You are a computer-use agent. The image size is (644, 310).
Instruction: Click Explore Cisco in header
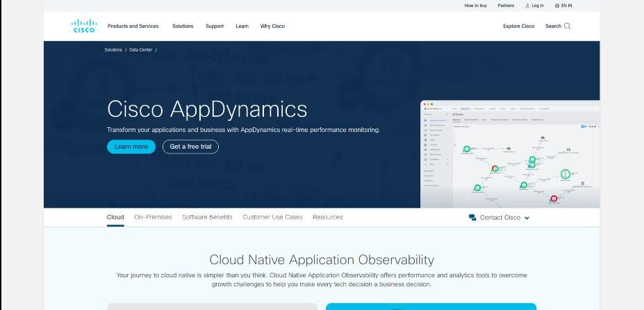point(519,26)
